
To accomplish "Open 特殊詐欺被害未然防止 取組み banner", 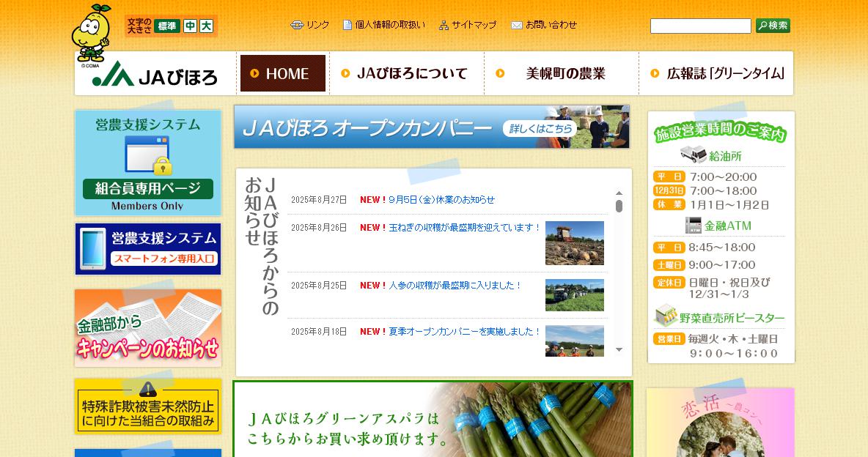I will (x=148, y=406).
